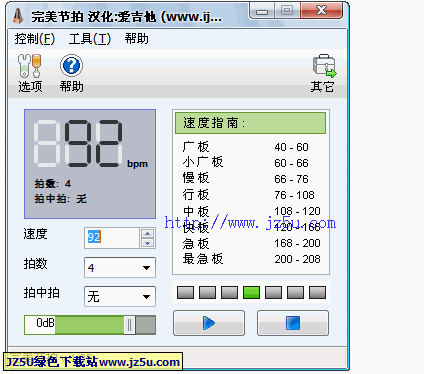Screen dimensions: 424x374
Task: Click the 0dB volume slider handle
Action: 129,325
